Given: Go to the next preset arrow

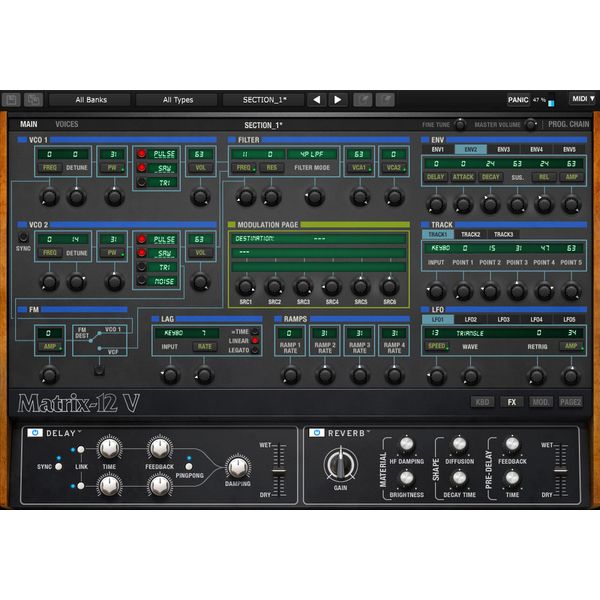Looking at the screenshot, I should click(x=338, y=100).
